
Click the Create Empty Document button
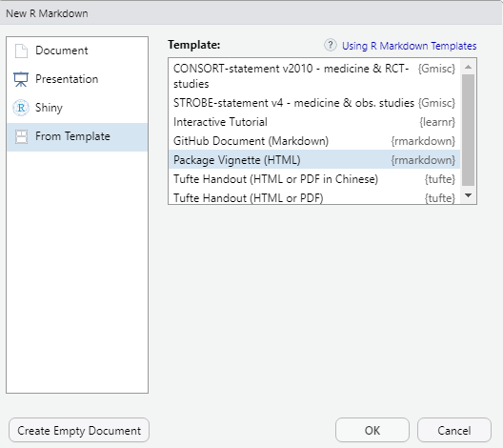tap(79, 430)
